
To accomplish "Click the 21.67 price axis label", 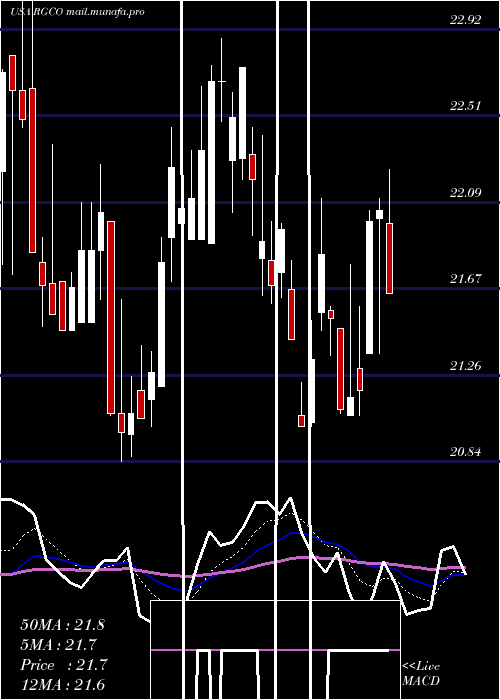I will point(466,279).
